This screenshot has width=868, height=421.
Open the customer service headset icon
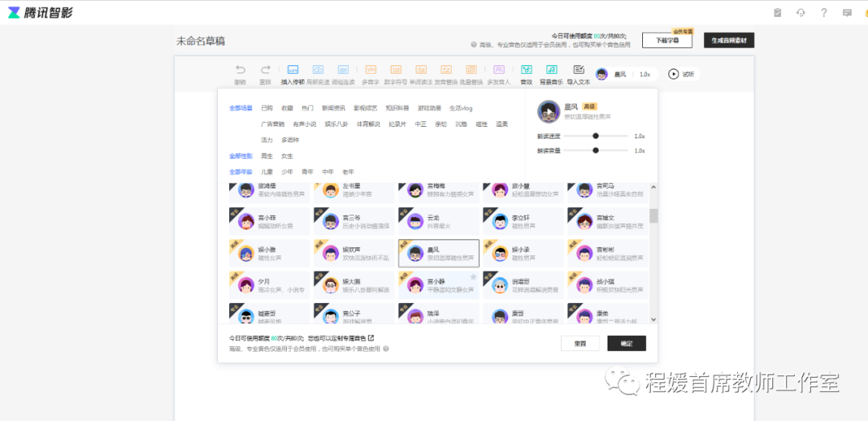click(800, 13)
